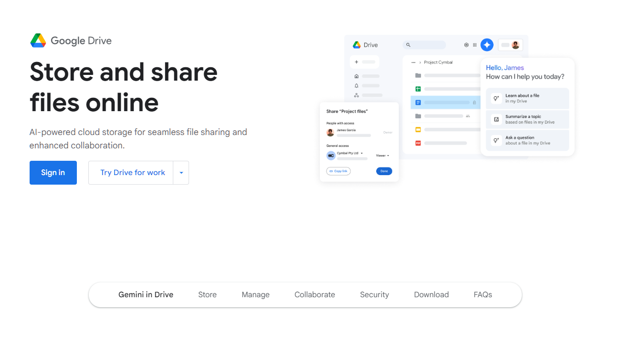Click the home icon in the Drive sidebar

tap(356, 76)
